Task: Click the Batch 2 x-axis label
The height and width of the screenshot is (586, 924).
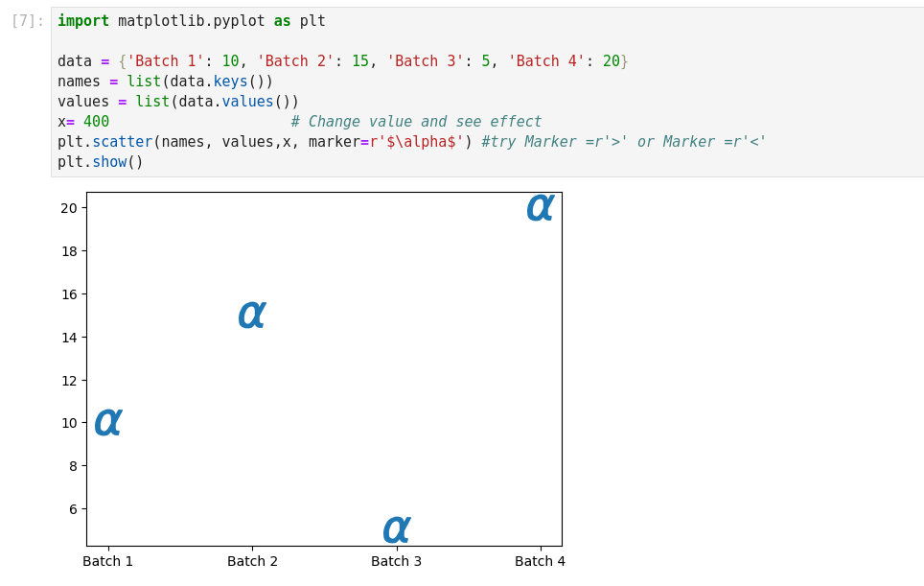Action: coord(252,561)
